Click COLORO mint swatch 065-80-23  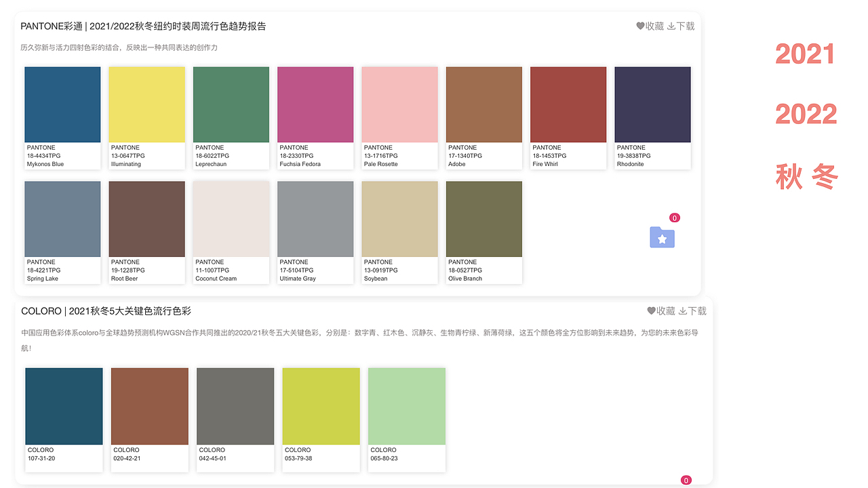coord(407,406)
